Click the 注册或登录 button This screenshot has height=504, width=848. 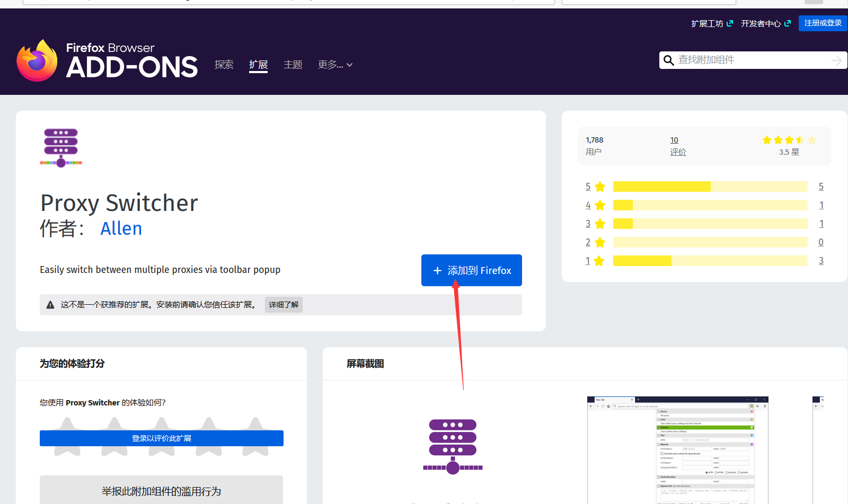tap(823, 23)
